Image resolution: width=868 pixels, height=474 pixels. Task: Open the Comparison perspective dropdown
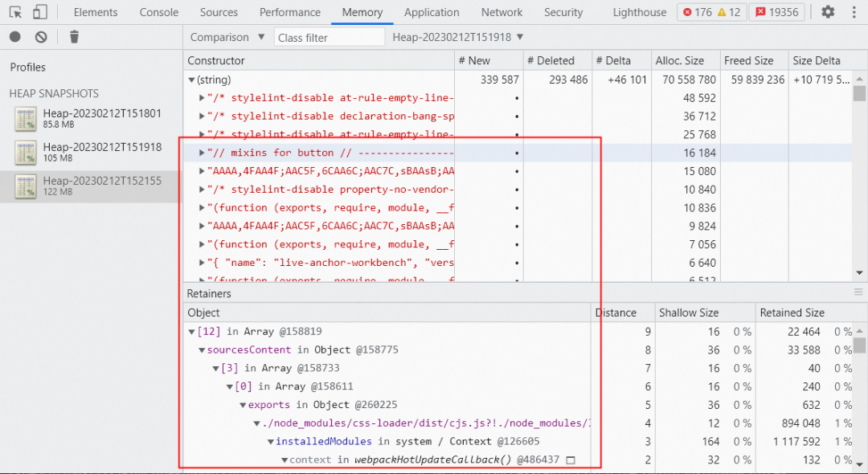pos(227,37)
